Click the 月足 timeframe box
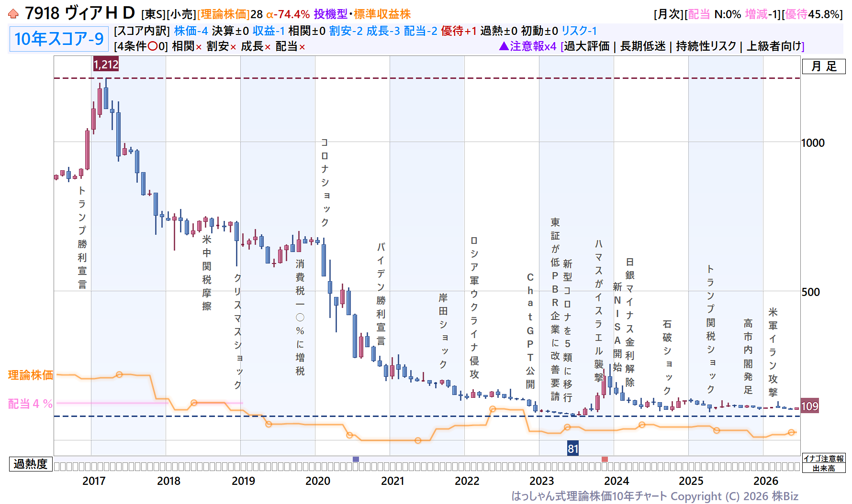 [824, 66]
